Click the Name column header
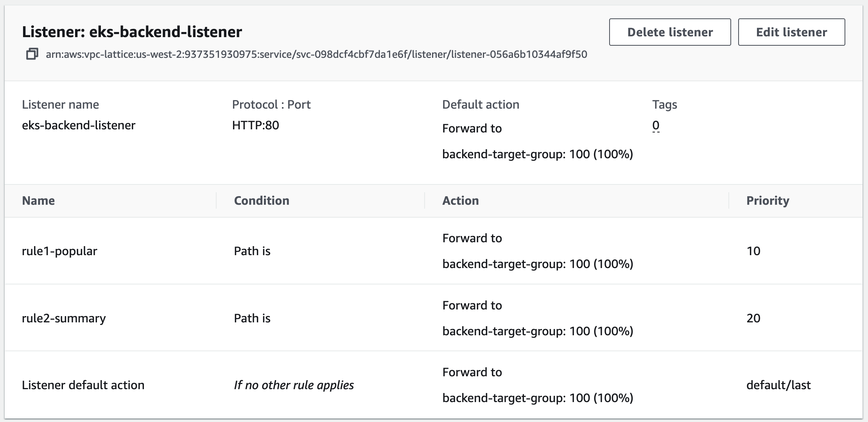This screenshot has width=868, height=422. pos(39,200)
